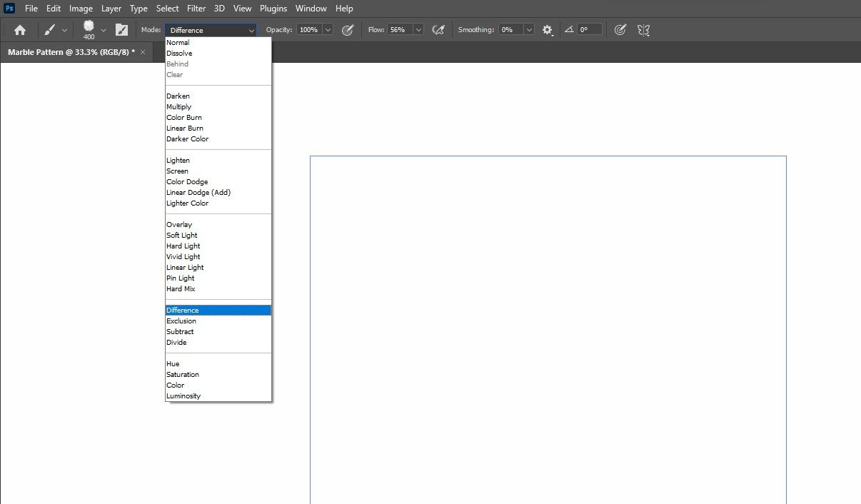Open the Plugins menu
Screen dimensions: 861x504
click(273, 9)
